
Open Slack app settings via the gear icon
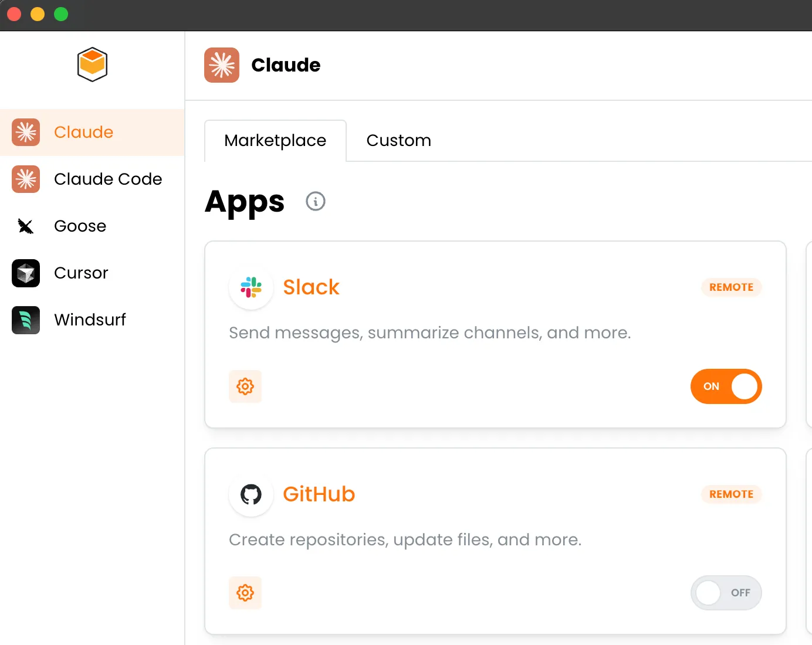pos(245,386)
